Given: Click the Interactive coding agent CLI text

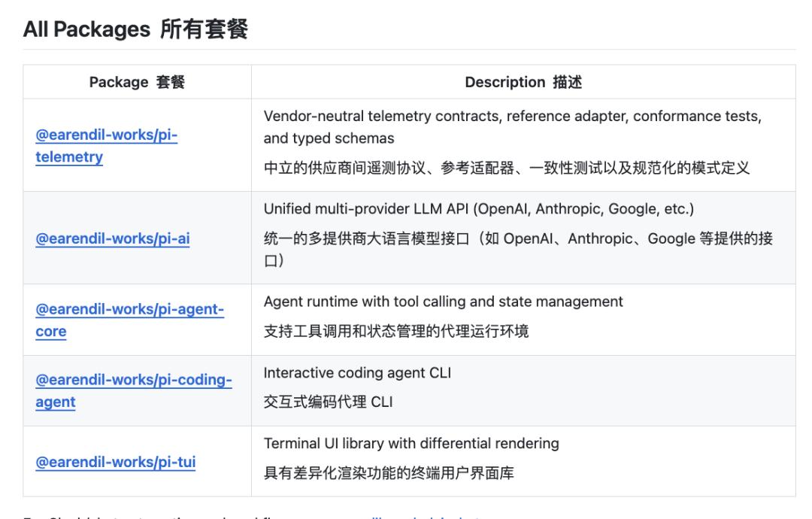Looking at the screenshot, I should coord(357,373).
